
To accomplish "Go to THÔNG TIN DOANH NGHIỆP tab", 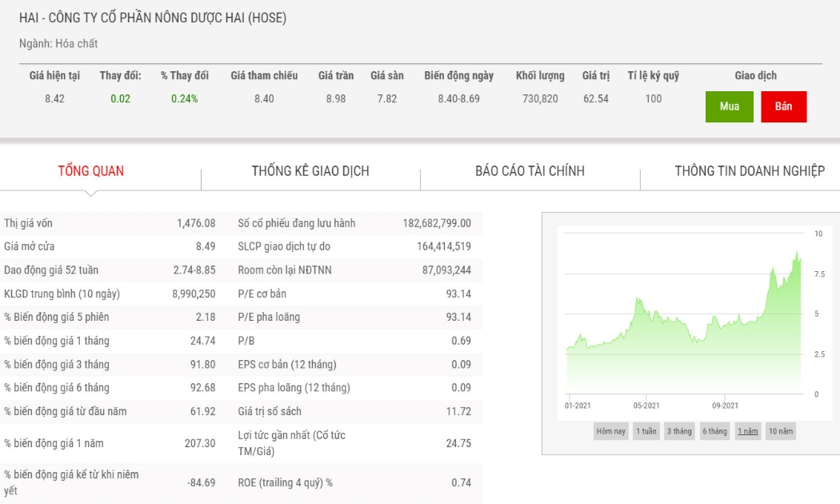I will [750, 171].
